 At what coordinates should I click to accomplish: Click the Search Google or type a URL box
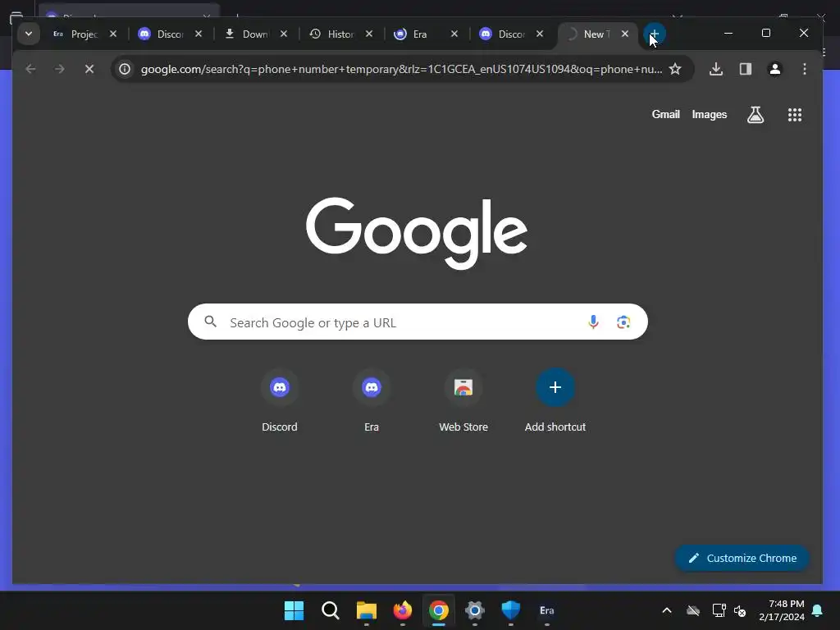tap(418, 322)
